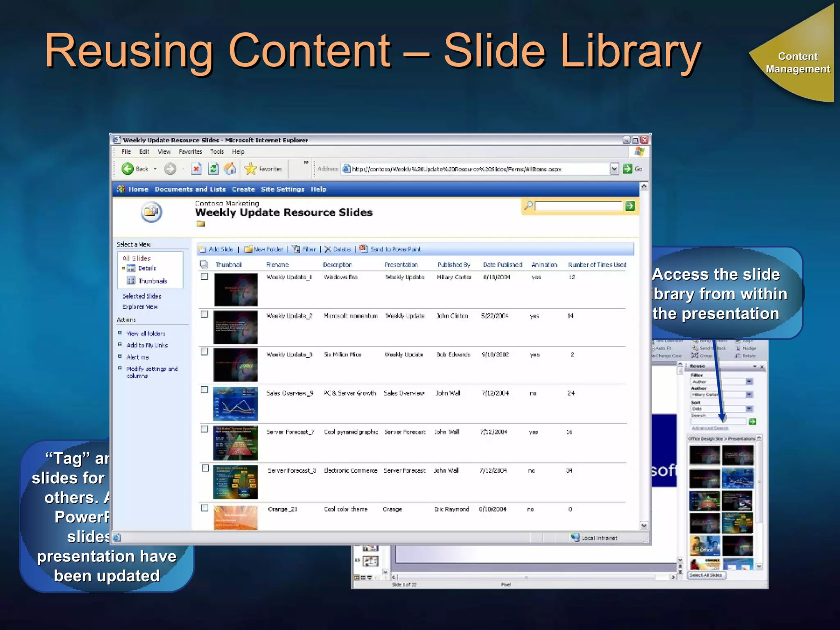
Task: Click Filter in the slide library toolbar
Action: [304, 249]
